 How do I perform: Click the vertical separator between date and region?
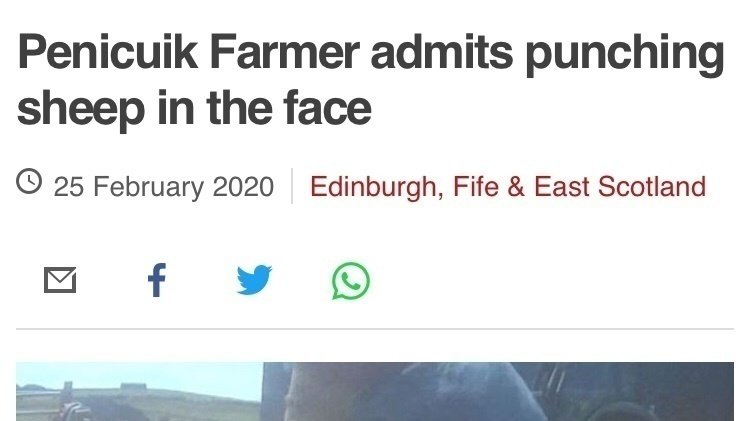(x=291, y=186)
